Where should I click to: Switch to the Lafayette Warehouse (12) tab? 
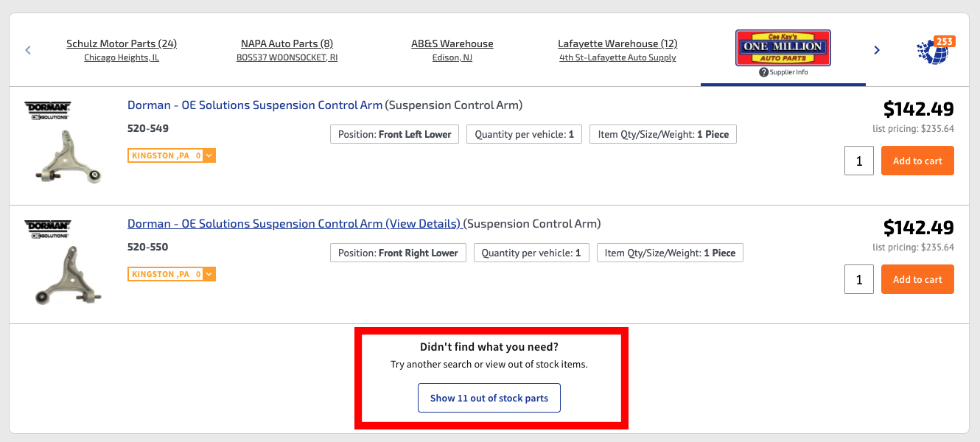click(x=617, y=50)
